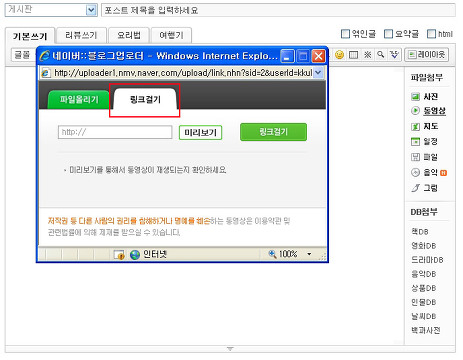Switch to the 기본쓰기 tab
Screen dimensions: 463x360
click(30, 36)
